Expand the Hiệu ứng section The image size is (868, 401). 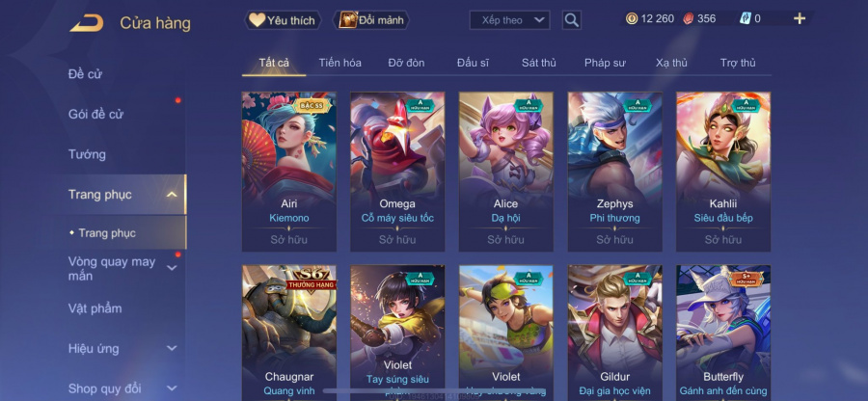(x=173, y=348)
